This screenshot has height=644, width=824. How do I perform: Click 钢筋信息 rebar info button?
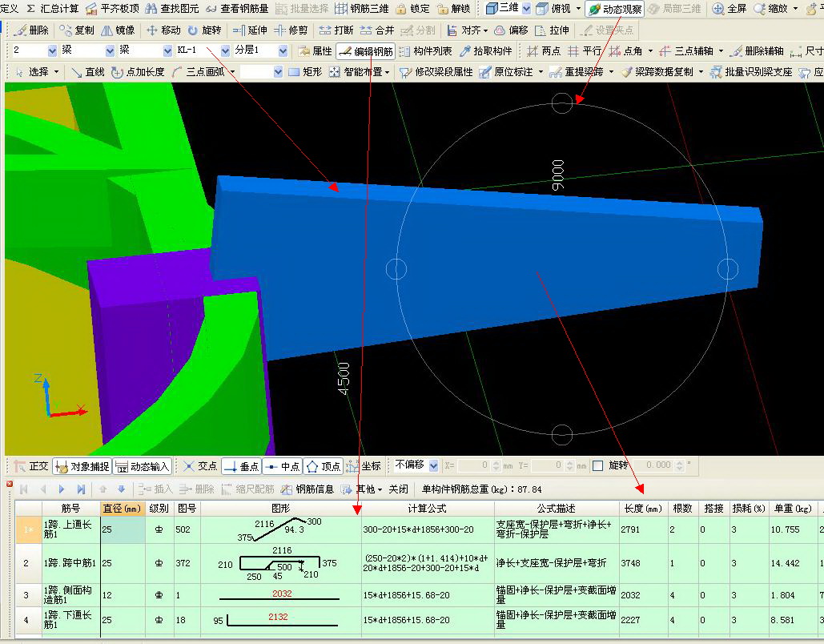coord(308,489)
